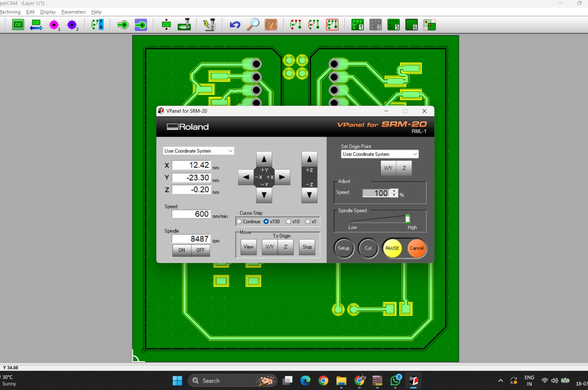Select the greyed layer 2 icon

376,25
